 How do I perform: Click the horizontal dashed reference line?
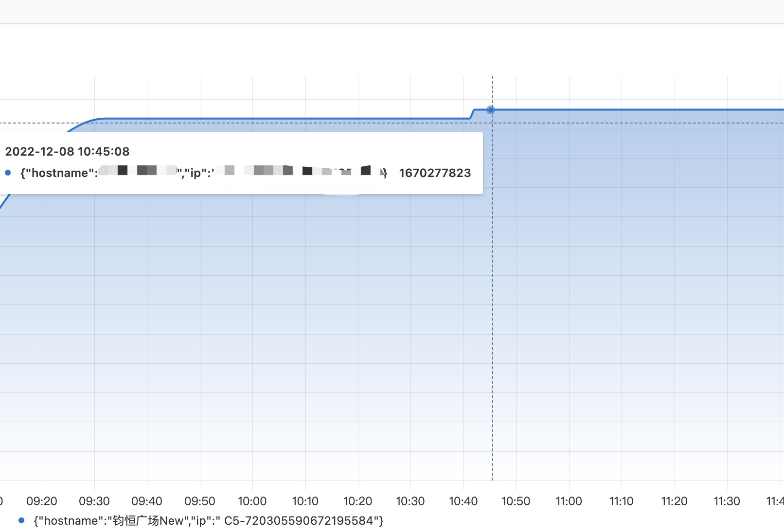pyautogui.click(x=632, y=124)
